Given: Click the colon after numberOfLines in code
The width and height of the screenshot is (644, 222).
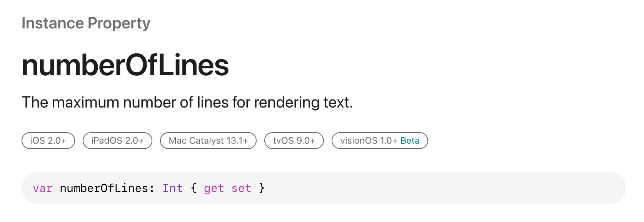Looking at the screenshot, I should 152,189.
